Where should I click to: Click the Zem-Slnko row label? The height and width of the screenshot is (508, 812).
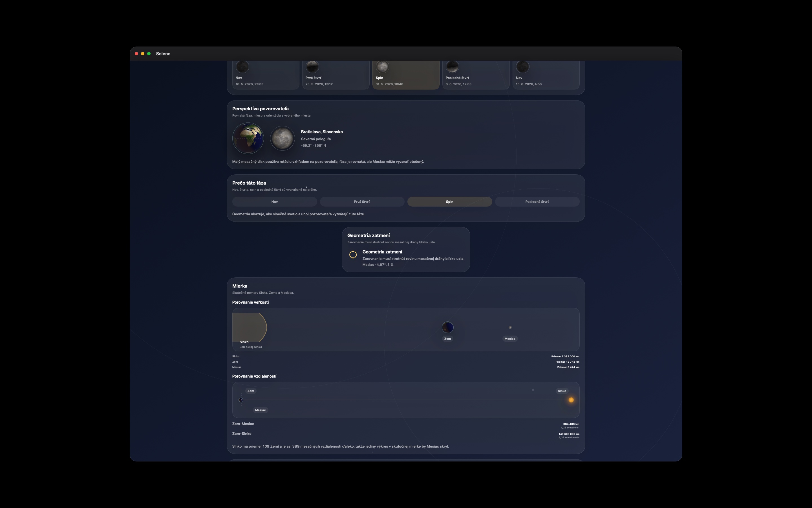point(242,434)
